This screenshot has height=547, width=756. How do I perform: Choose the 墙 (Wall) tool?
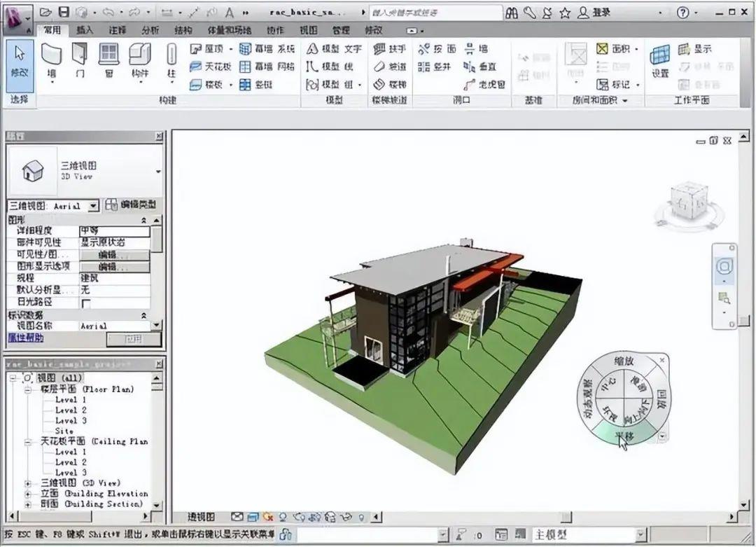pyautogui.click(x=51, y=62)
